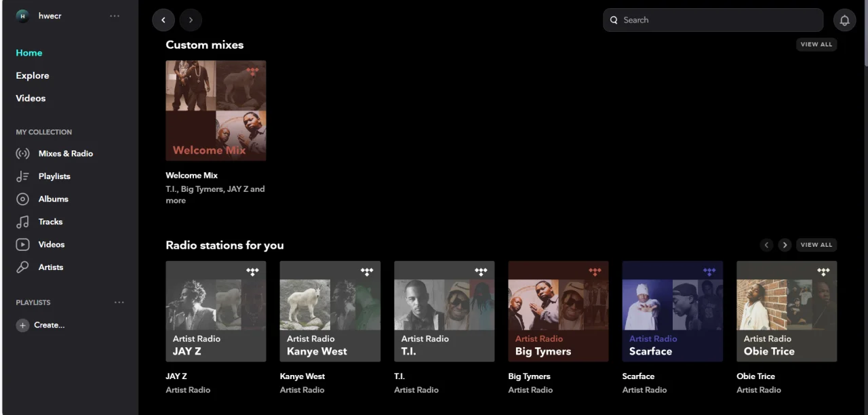Go to the Explore page
This screenshot has width=868, height=415.
click(33, 75)
